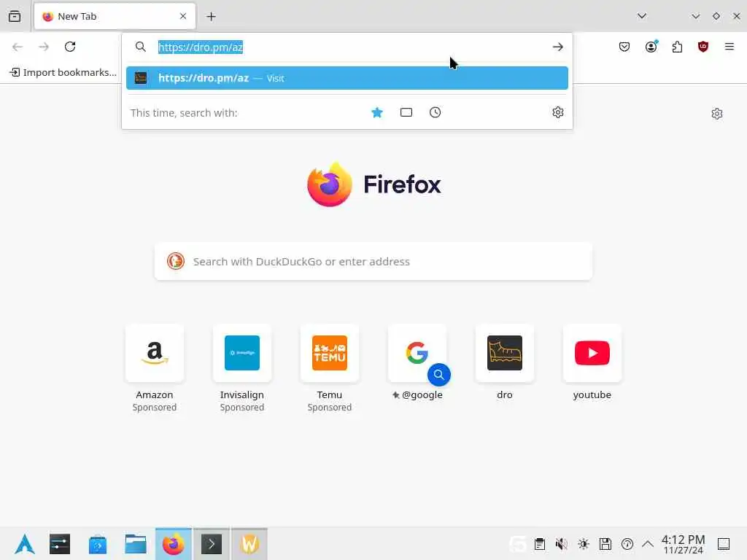Open brightness tray icon

[584, 544]
